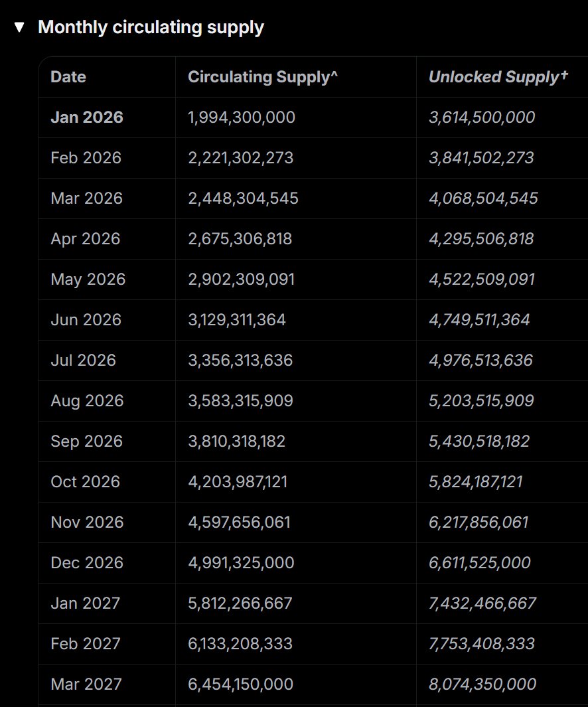Viewport: 588px width, 707px height.
Task: Click the Aug 2026 row label
Action: point(87,401)
